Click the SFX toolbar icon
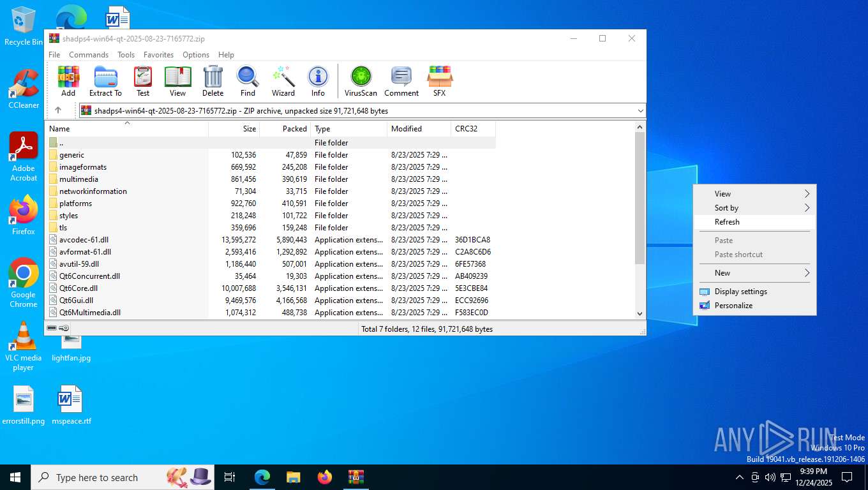 click(439, 81)
